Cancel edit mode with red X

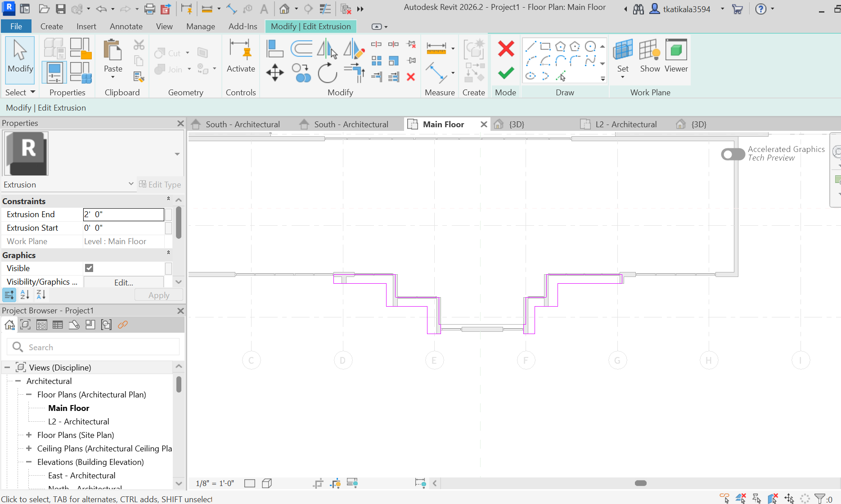(506, 49)
